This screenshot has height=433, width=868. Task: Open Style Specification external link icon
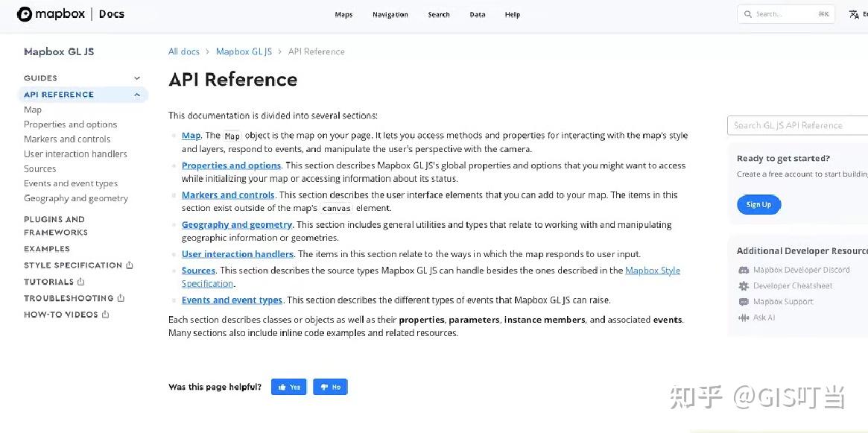point(129,265)
